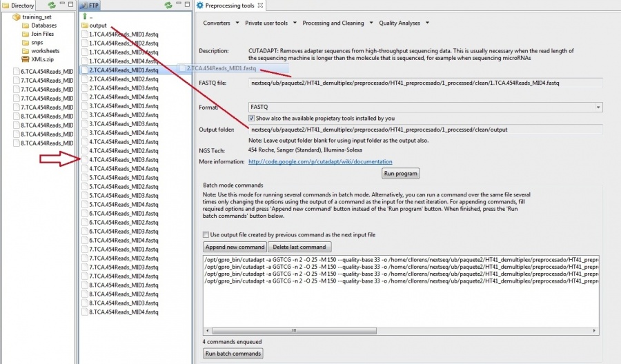Click the training_set package icon

pos(16,17)
